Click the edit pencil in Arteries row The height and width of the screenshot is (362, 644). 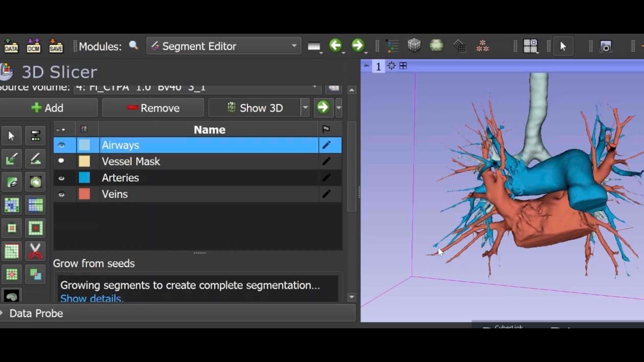click(327, 178)
